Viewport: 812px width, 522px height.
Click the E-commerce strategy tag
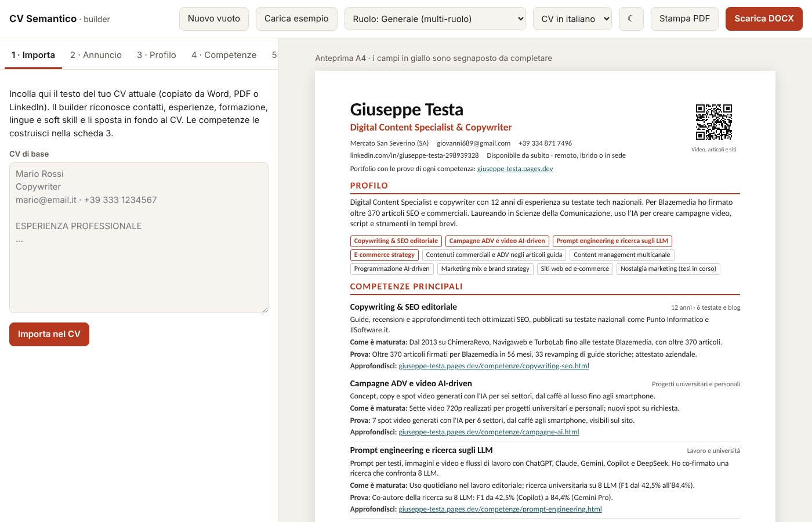tap(385, 255)
